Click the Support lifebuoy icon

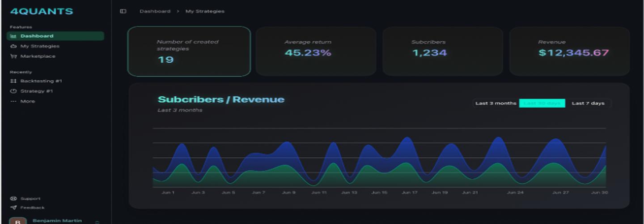[x=13, y=198]
